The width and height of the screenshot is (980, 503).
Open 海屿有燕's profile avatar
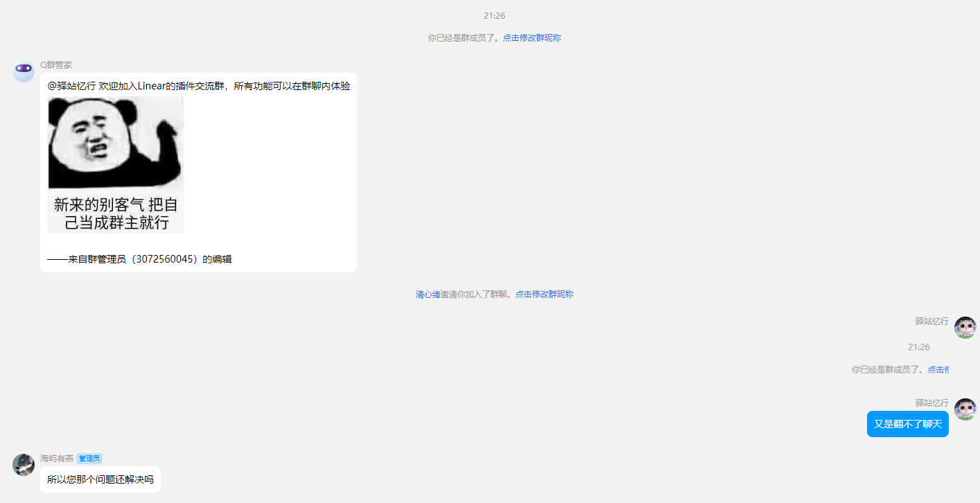click(x=24, y=465)
